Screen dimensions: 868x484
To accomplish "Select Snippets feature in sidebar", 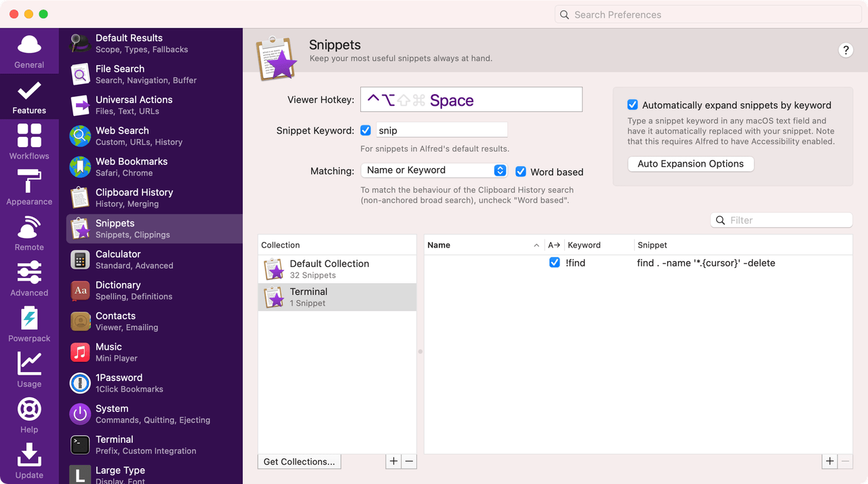I will 155,228.
